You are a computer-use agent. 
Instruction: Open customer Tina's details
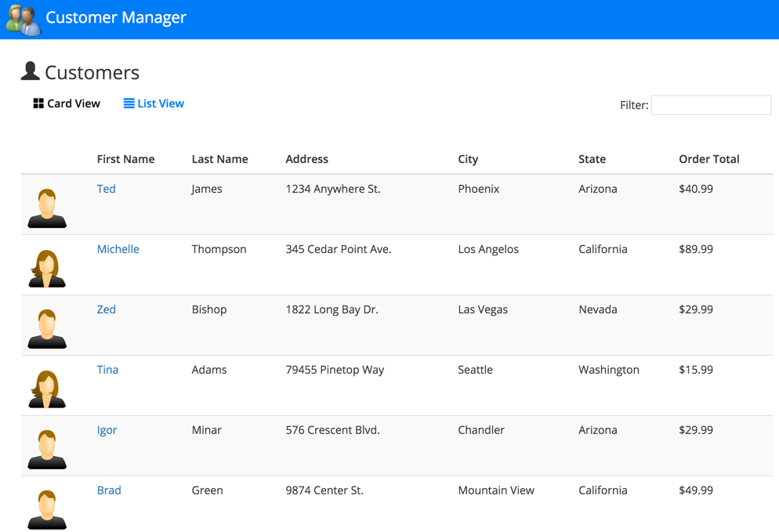(108, 370)
